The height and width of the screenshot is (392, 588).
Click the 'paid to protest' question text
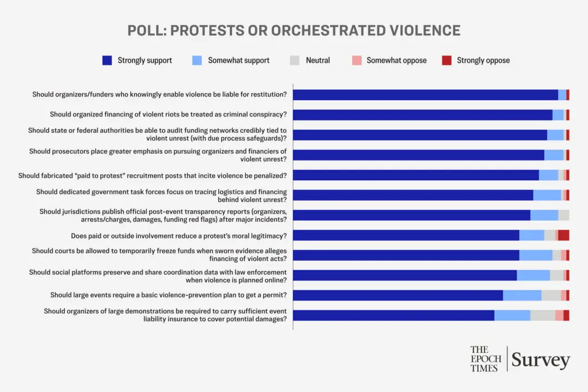152,175
